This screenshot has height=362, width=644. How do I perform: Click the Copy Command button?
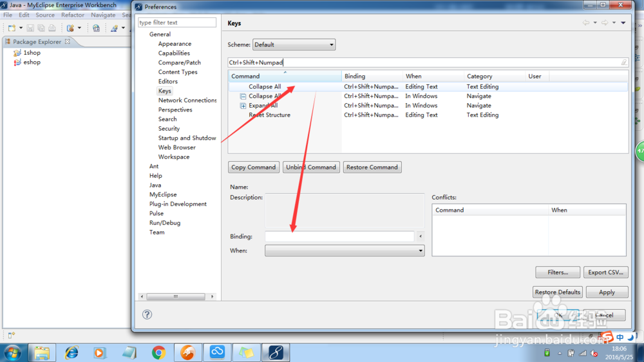[253, 167]
